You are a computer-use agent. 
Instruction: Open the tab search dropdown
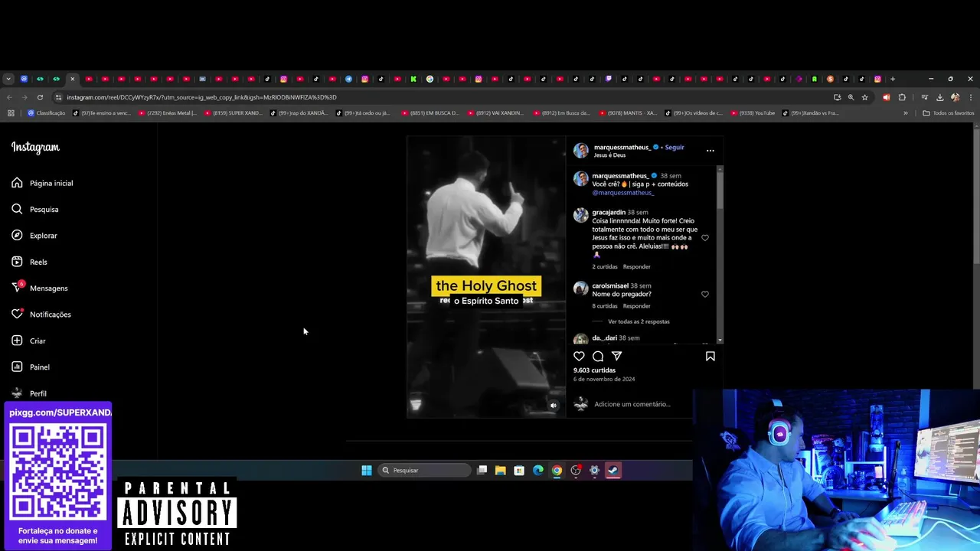click(8, 79)
